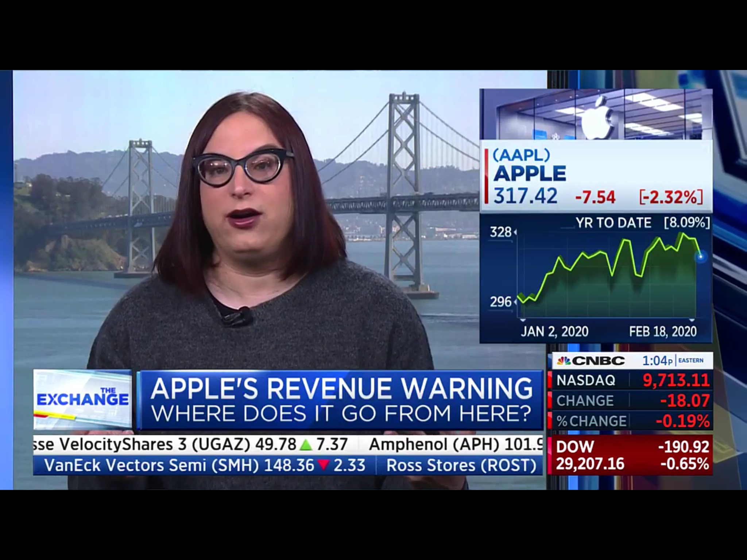Click the DOW index panel
The height and width of the screenshot is (560, 747).
[632, 455]
